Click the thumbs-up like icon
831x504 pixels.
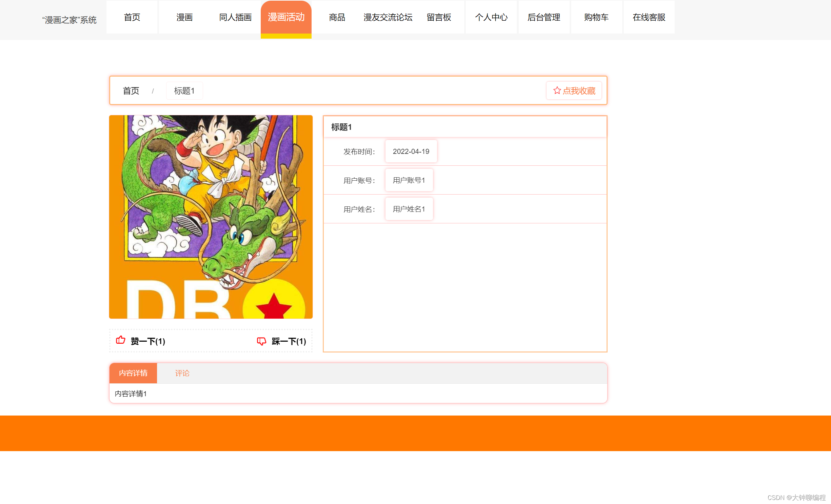click(121, 340)
